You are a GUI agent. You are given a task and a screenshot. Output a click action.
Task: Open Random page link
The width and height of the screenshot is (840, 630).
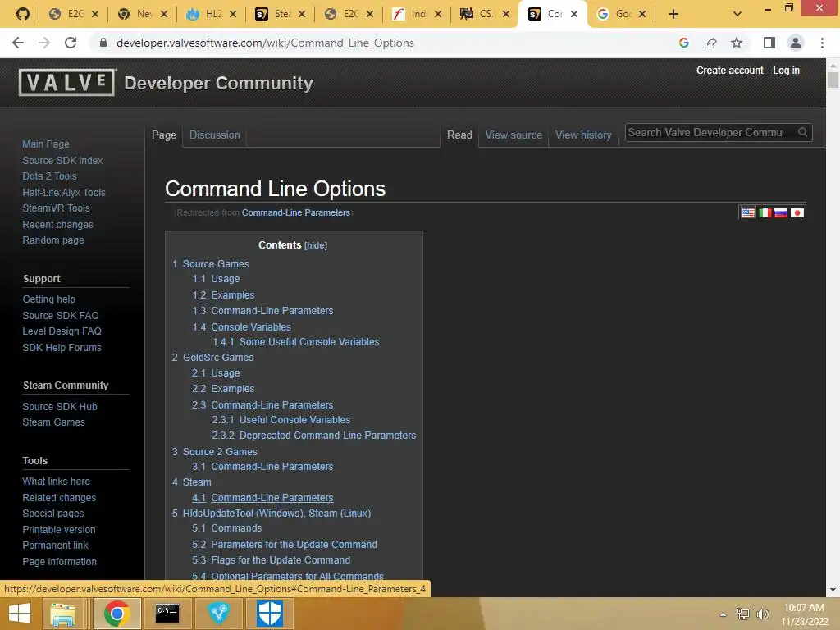53,240
